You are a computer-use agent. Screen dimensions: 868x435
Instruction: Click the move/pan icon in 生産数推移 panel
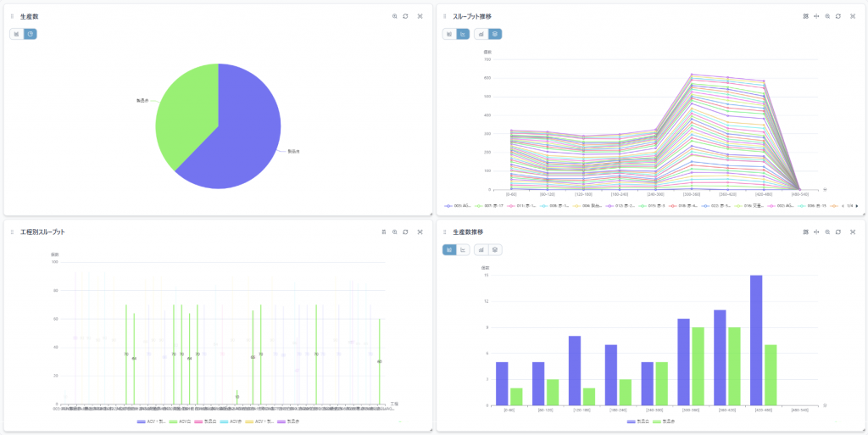point(816,232)
